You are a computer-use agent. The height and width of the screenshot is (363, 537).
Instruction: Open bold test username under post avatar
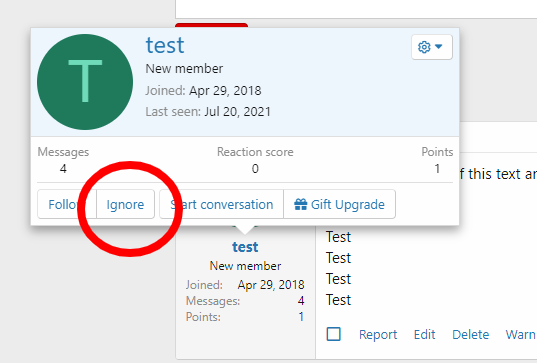pyautogui.click(x=245, y=247)
